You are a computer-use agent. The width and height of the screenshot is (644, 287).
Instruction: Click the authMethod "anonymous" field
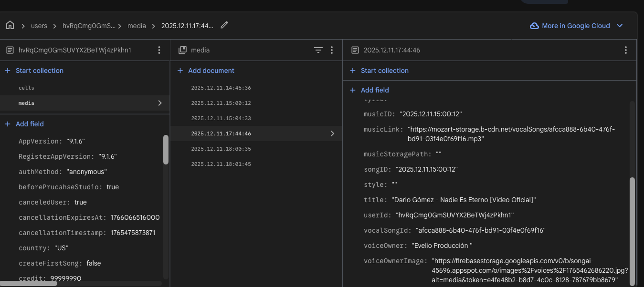click(x=63, y=172)
